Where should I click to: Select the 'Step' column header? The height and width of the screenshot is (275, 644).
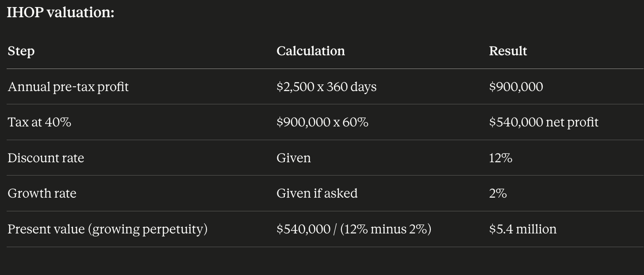pos(21,51)
